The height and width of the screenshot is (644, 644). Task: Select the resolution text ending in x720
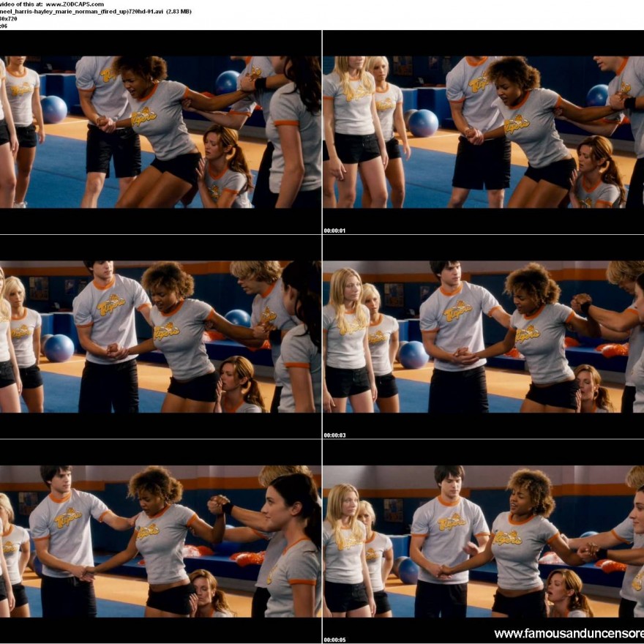coord(9,18)
